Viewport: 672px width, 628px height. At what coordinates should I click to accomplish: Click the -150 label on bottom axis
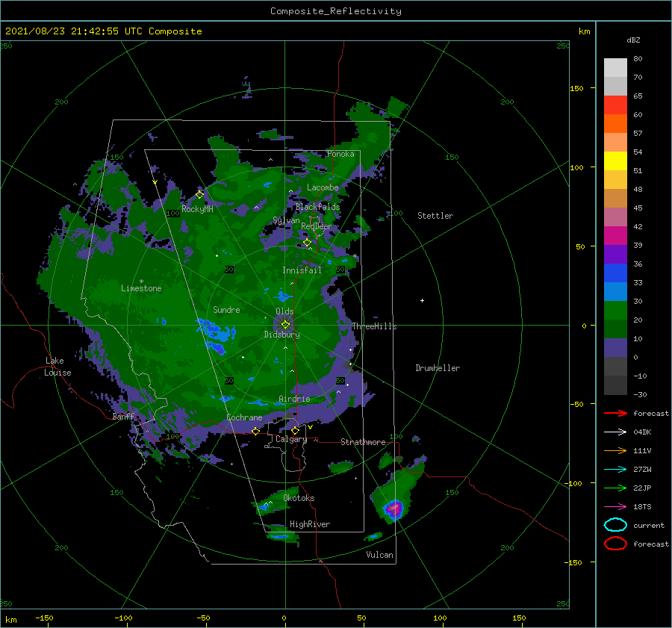[44, 618]
